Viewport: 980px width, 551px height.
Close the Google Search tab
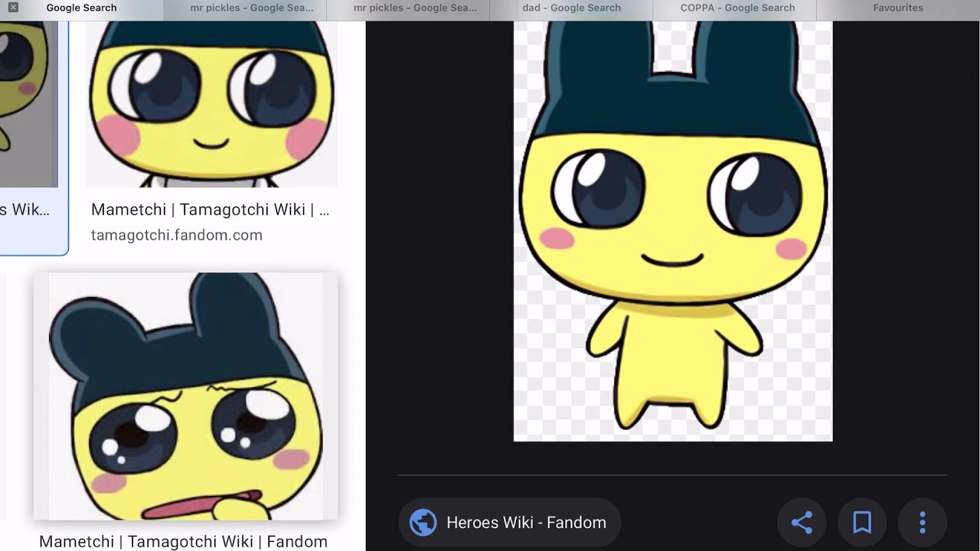(13, 8)
